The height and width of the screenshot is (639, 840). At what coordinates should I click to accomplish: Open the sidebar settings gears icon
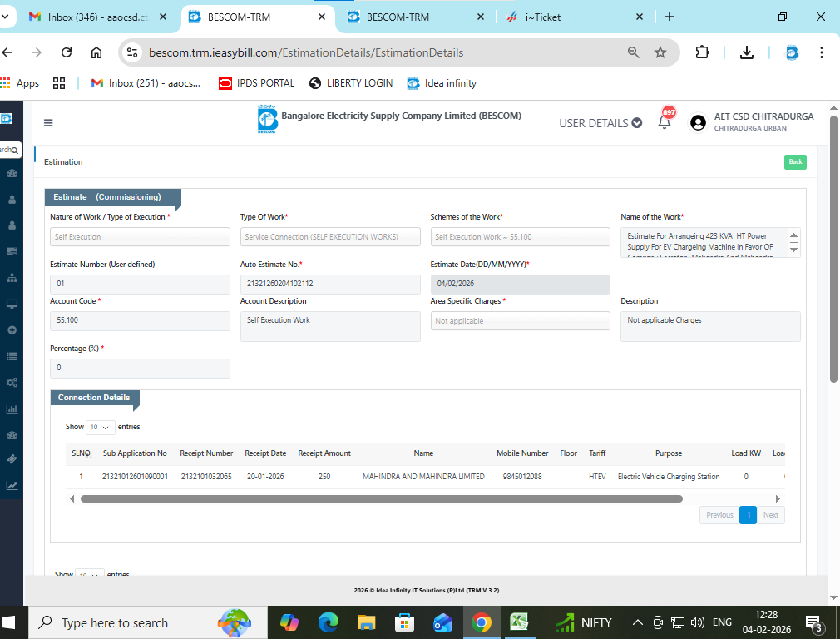coord(12,383)
